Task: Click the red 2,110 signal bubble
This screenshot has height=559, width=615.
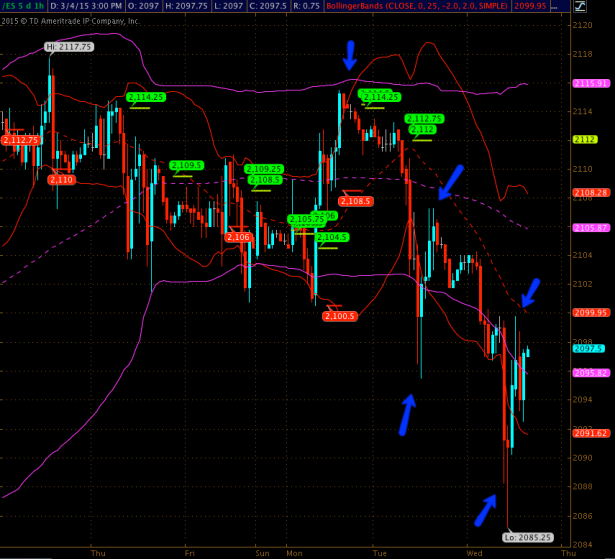Action: (61, 179)
